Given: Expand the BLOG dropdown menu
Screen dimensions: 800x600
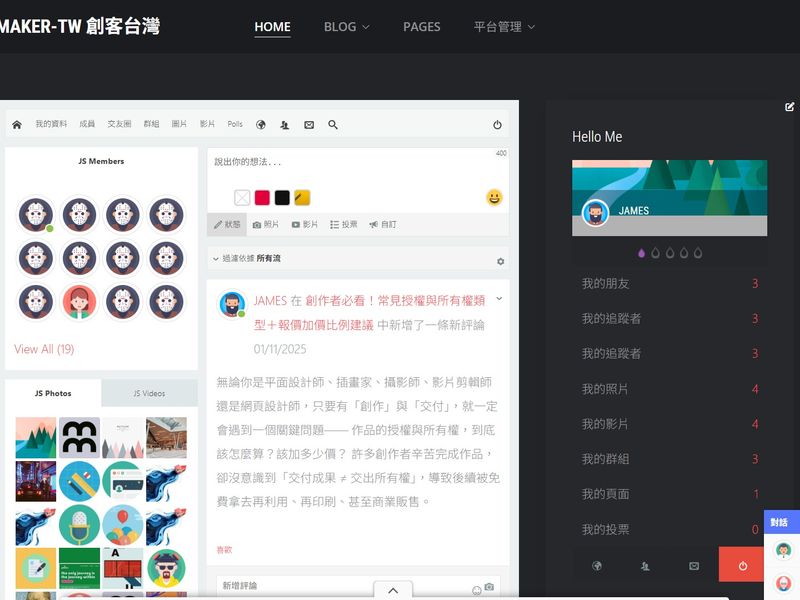Looking at the screenshot, I should (x=346, y=27).
